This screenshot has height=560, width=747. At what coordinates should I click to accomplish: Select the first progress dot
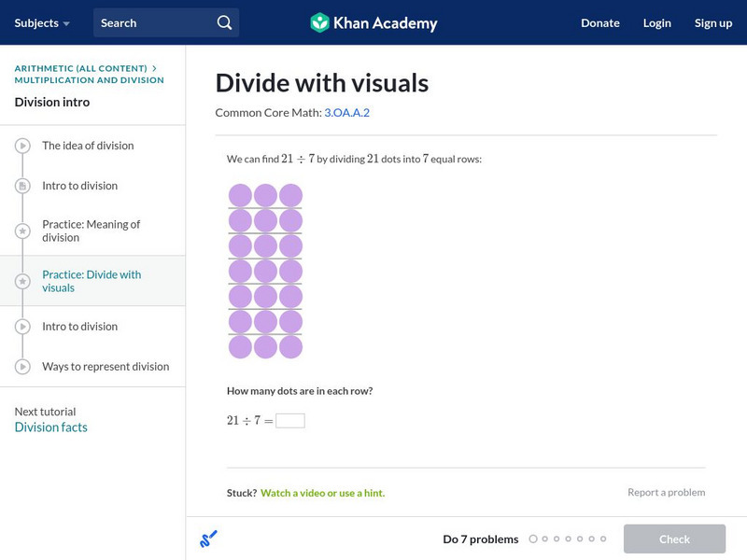[x=533, y=539]
